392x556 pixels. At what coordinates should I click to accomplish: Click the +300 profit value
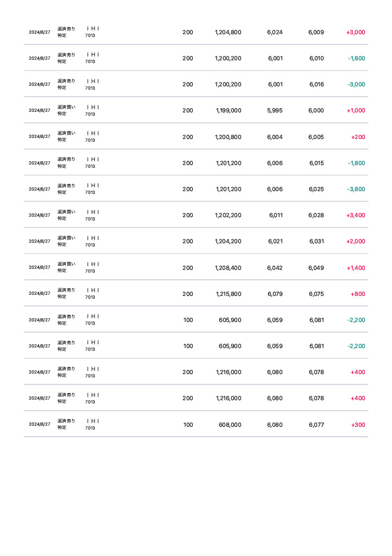tap(358, 425)
